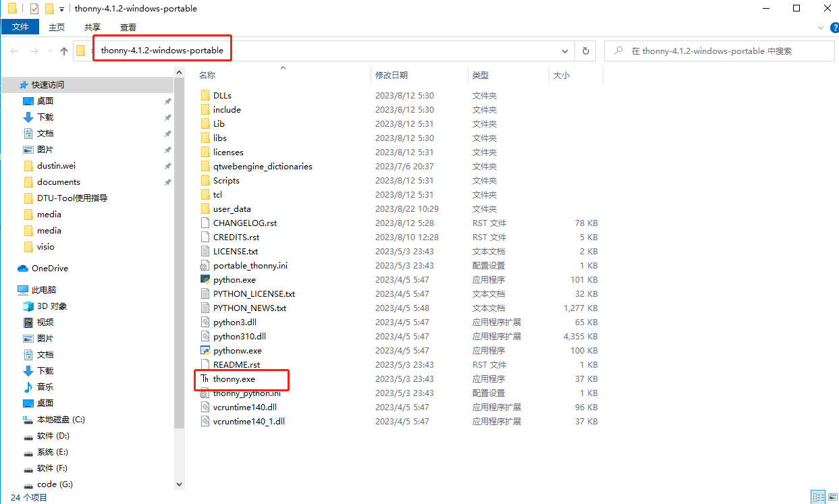Select the user_data folder
839x504 pixels.
click(232, 208)
